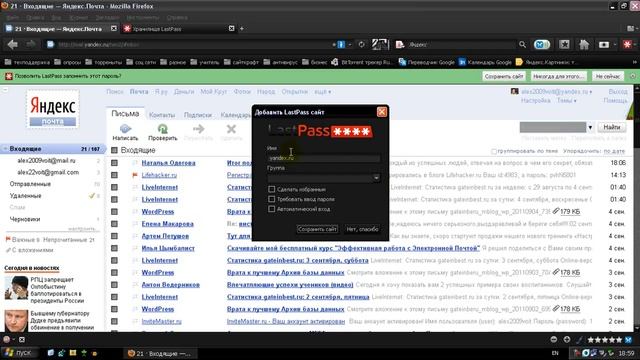Screen dimensions: 640x360
Task: Click the Найти search button
Action: (611, 127)
